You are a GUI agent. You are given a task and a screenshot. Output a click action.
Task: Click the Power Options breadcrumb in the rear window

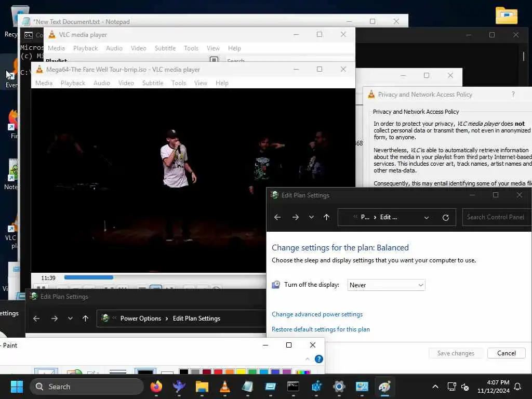(x=140, y=318)
